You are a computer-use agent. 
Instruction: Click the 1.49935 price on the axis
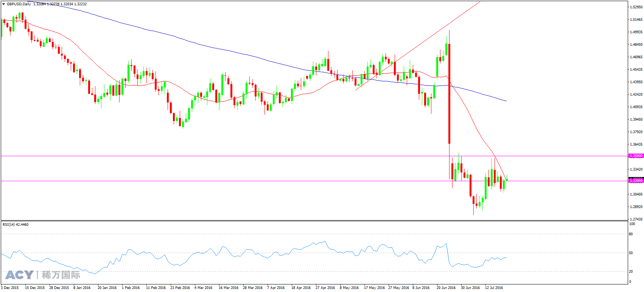(636, 32)
